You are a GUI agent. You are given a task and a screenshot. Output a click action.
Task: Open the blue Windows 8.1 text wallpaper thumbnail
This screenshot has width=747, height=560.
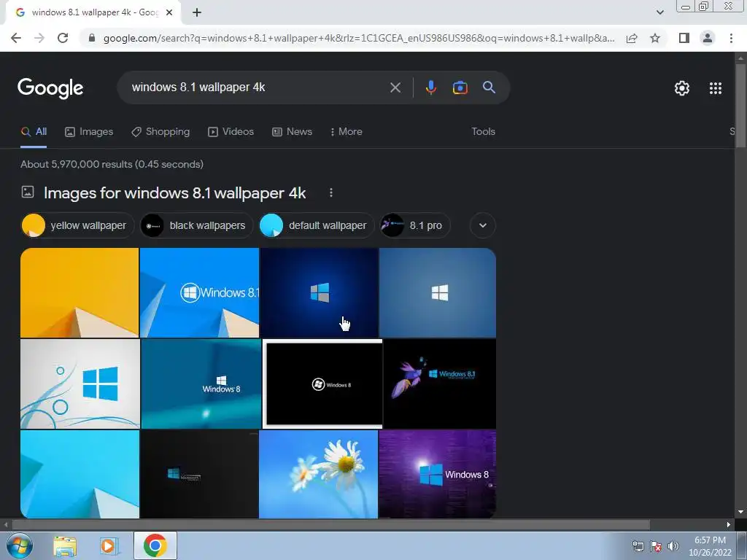pos(199,292)
